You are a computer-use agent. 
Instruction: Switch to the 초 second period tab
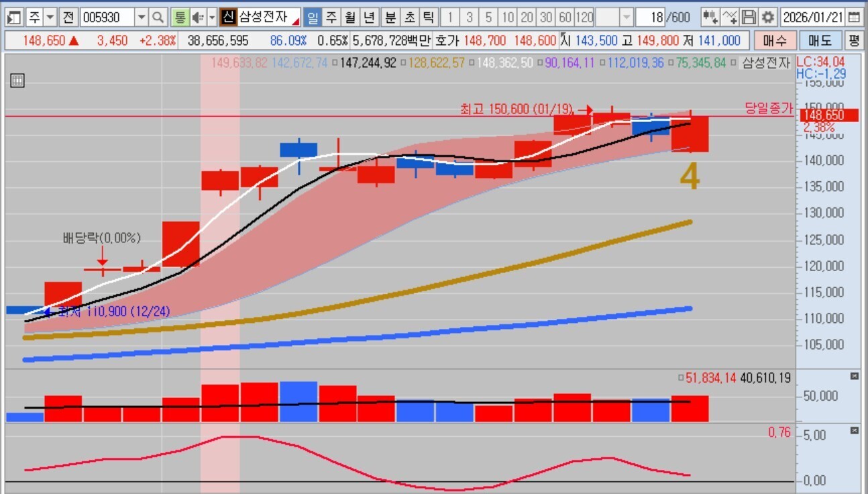click(409, 17)
